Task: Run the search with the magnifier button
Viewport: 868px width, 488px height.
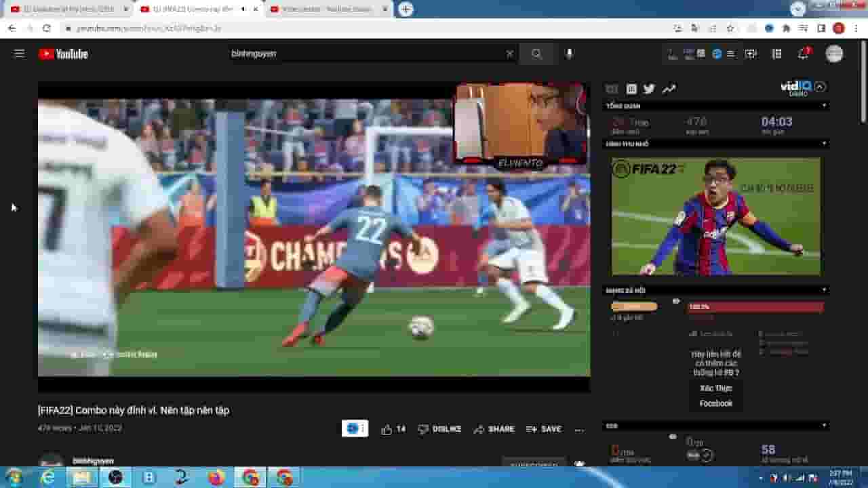Action: [x=537, y=54]
